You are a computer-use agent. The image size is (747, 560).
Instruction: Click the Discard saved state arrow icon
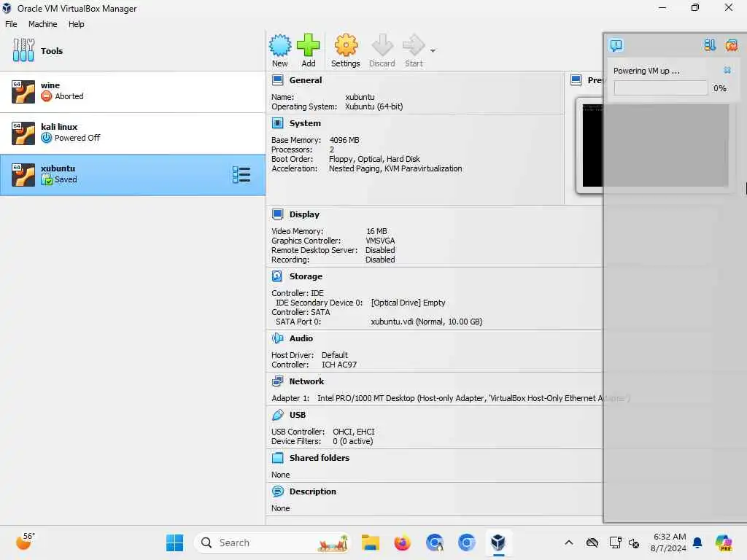(382, 46)
